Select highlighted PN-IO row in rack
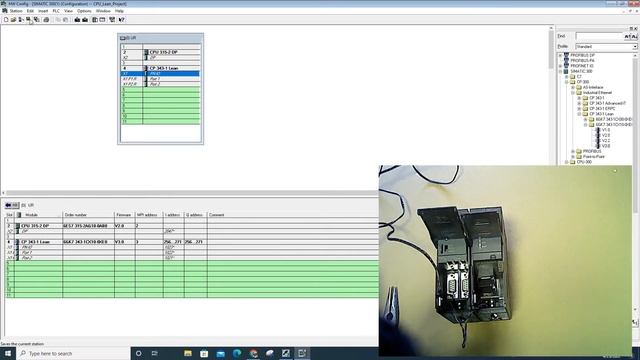The image size is (640, 360). tap(160, 73)
